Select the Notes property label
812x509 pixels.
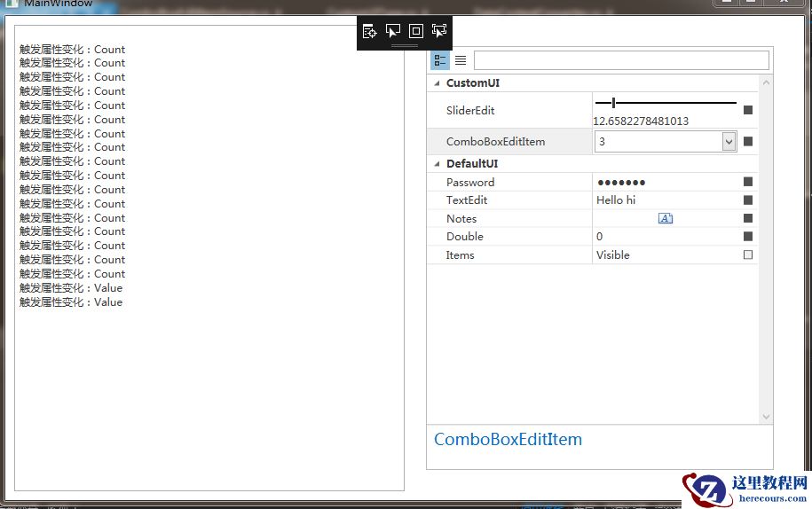click(x=461, y=219)
